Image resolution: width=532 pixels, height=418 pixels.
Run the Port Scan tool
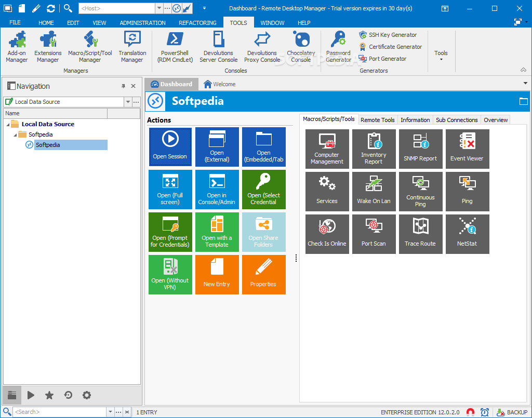(374, 234)
